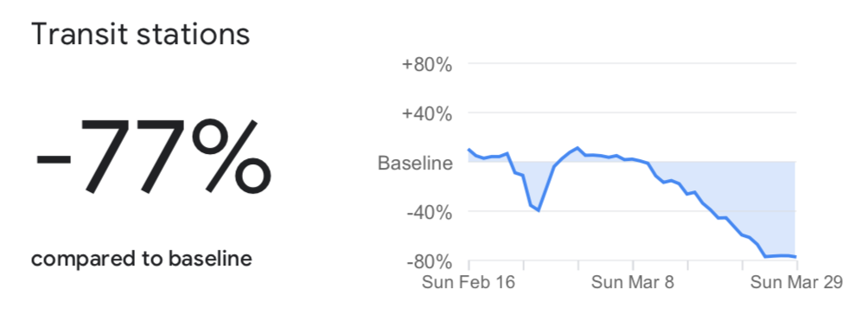
Task: Click the compared to baseline caption
Action: [142, 259]
